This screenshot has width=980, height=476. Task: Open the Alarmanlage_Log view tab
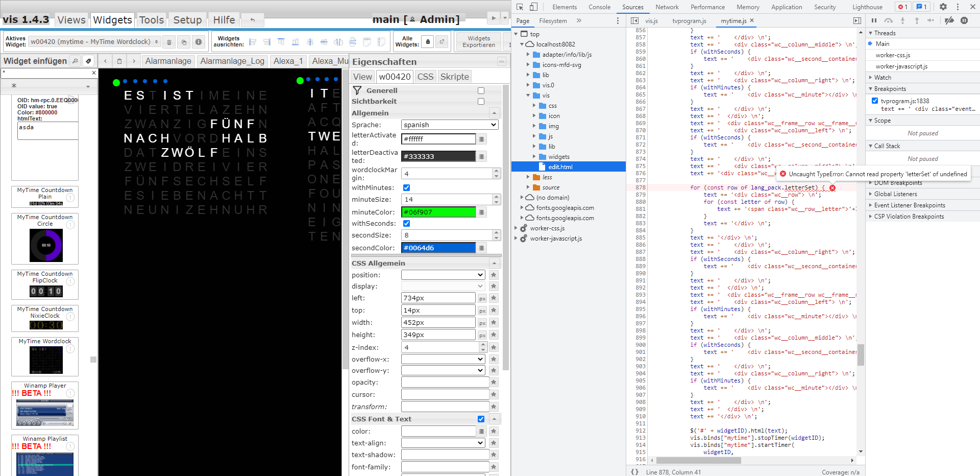coord(232,61)
